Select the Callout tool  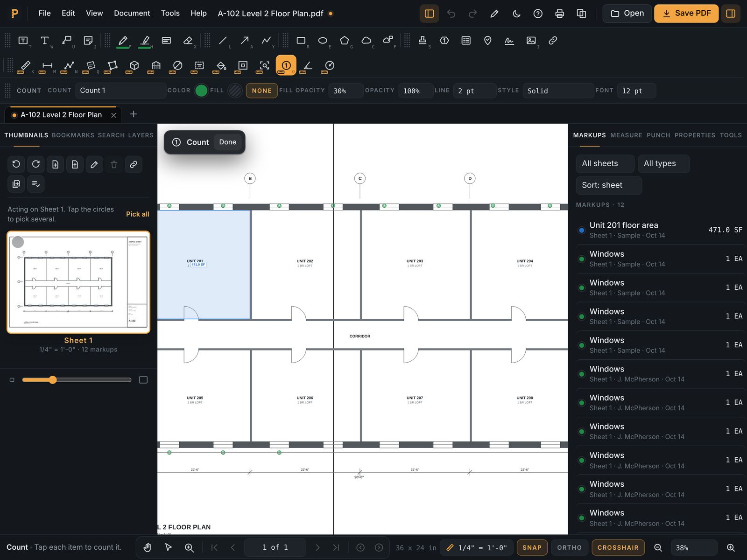[67, 41]
